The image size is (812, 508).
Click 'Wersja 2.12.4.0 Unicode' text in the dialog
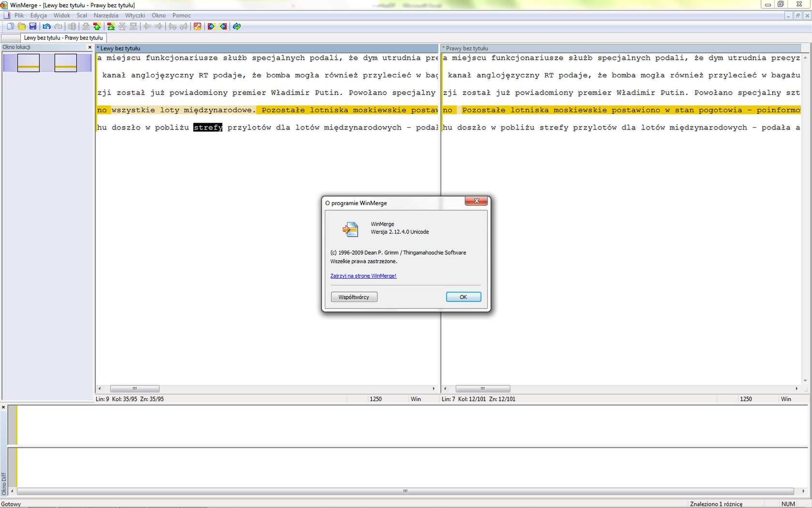(400, 232)
